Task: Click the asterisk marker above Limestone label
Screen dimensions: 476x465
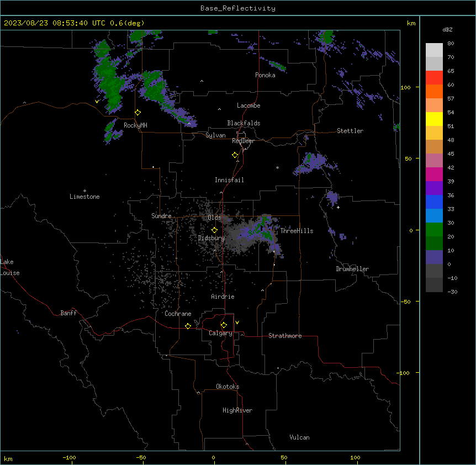Action: 84,191
